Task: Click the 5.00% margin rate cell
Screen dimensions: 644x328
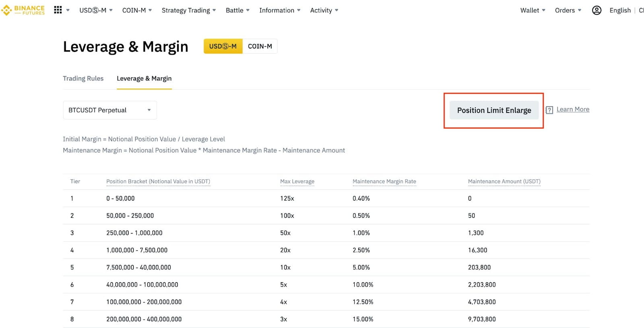Action: pyautogui.click(x=361, y=268)
